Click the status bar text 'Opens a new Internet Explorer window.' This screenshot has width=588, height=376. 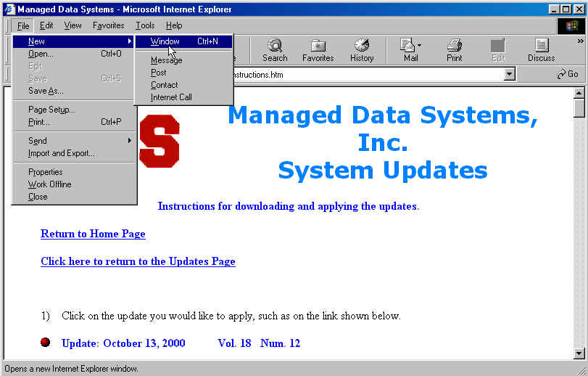[x=71, y=369]
